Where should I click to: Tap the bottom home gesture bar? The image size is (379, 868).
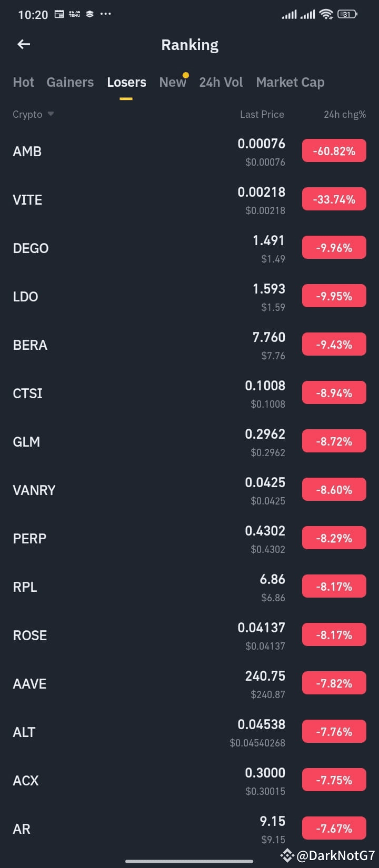click(x=189, y=861)
